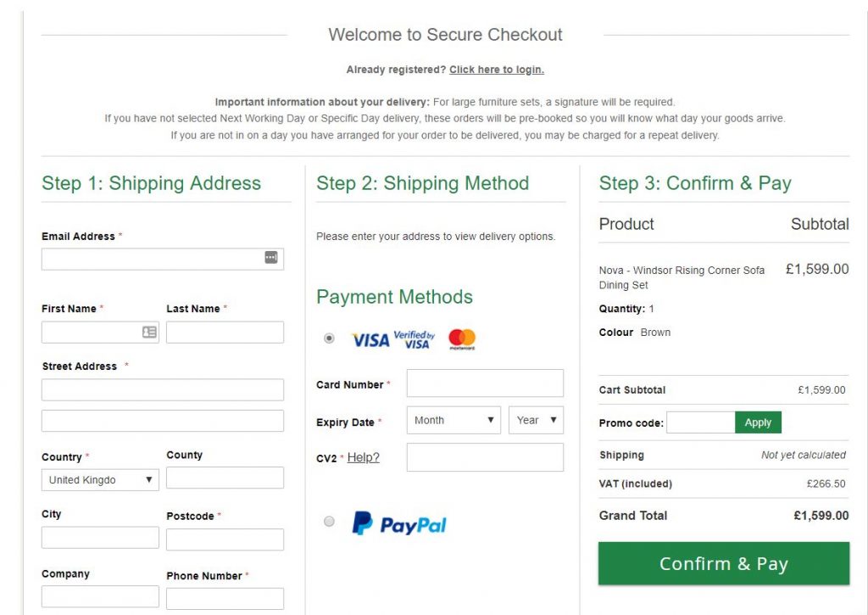Open the CV2 Help? link
Image resolution: width=868 pixels, height=615 pixels.
point(363,458)
